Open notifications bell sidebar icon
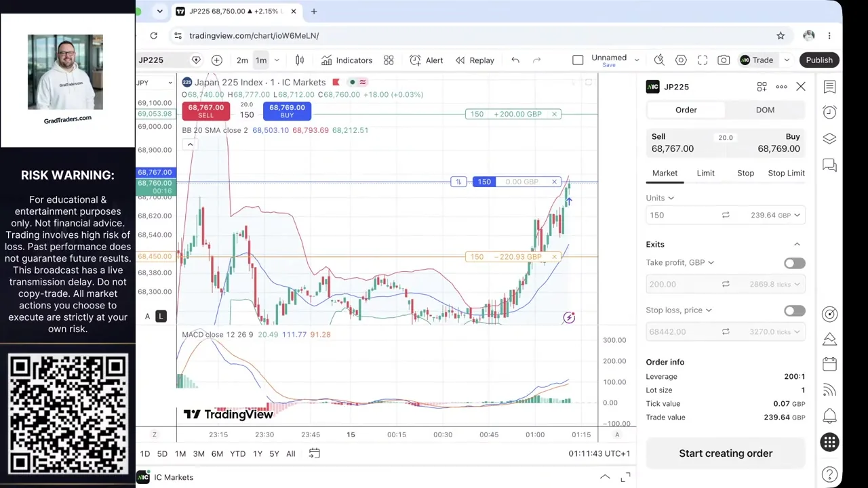 coord(829,415)
